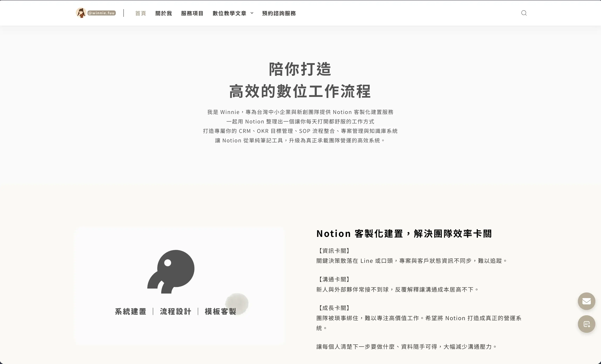Click the Notion service illustration card
Viewport: 601px width, 364px height.
pos(180,286)
